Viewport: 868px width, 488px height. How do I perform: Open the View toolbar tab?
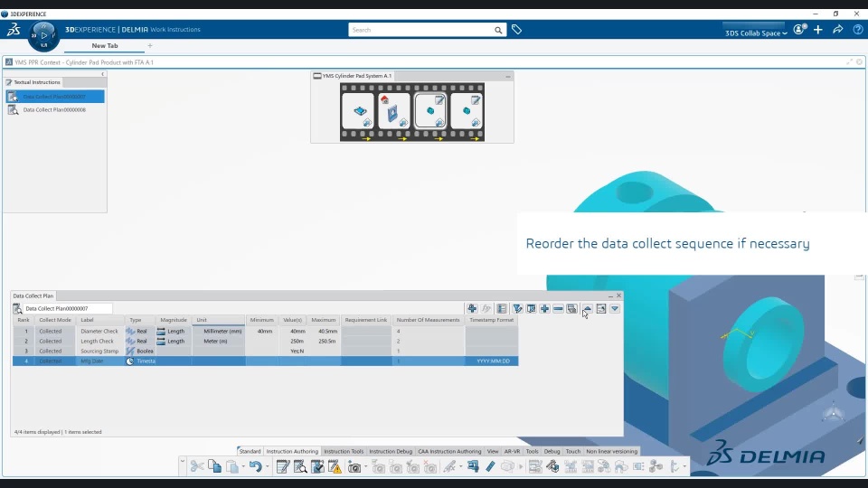(x=493, y=452)
